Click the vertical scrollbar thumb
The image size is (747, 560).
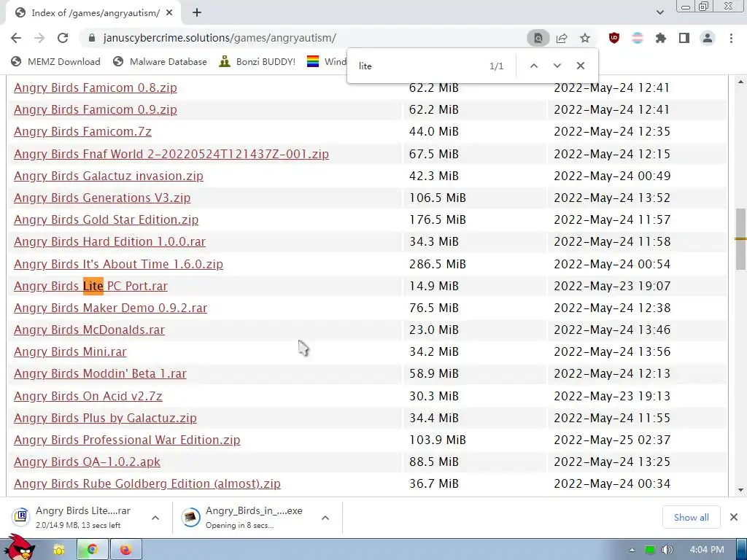pos(740,239)
